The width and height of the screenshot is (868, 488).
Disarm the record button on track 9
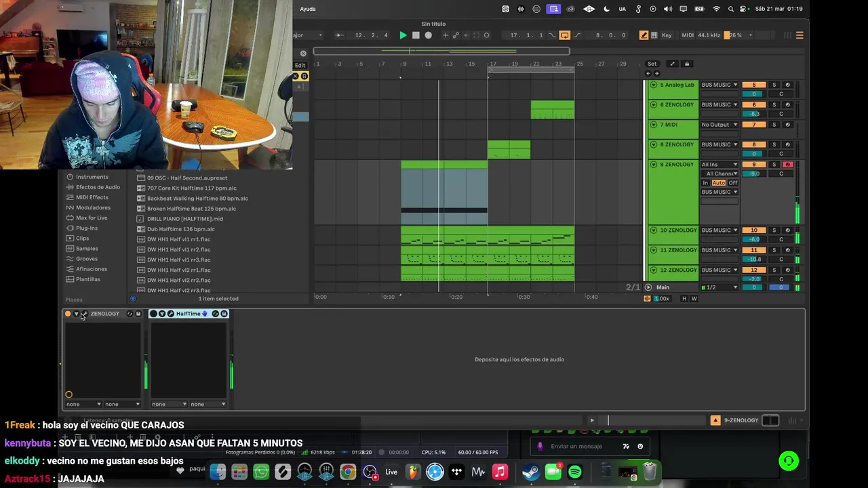pos(787,165)
